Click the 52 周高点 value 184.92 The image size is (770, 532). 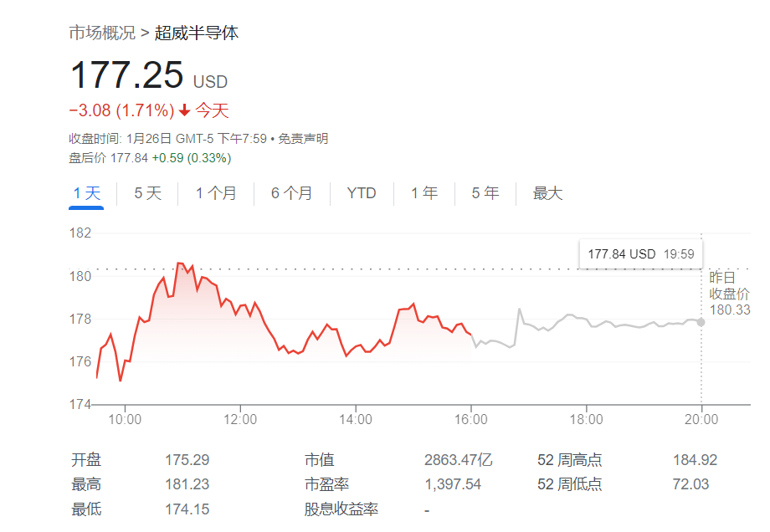695,460
